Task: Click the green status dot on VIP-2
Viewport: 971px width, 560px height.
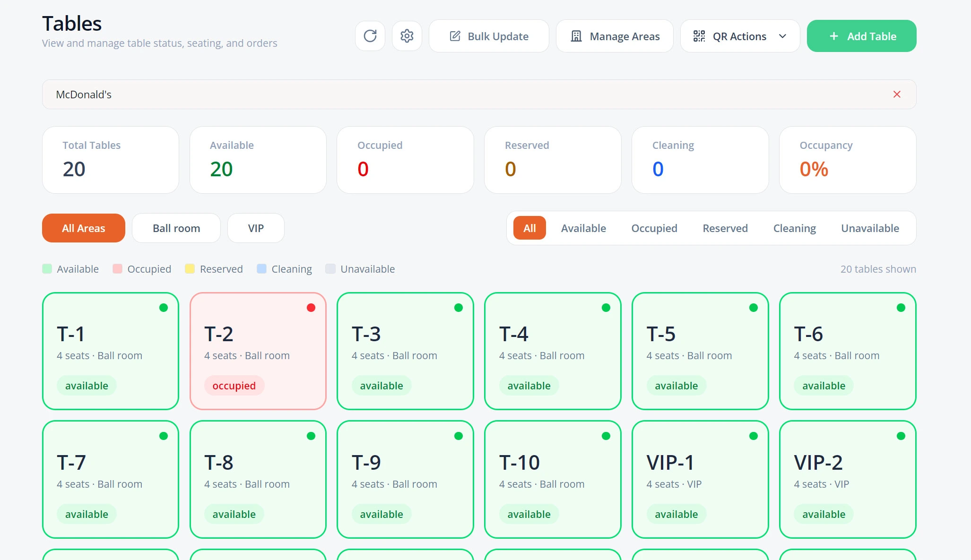Action: tap(901, 436)
